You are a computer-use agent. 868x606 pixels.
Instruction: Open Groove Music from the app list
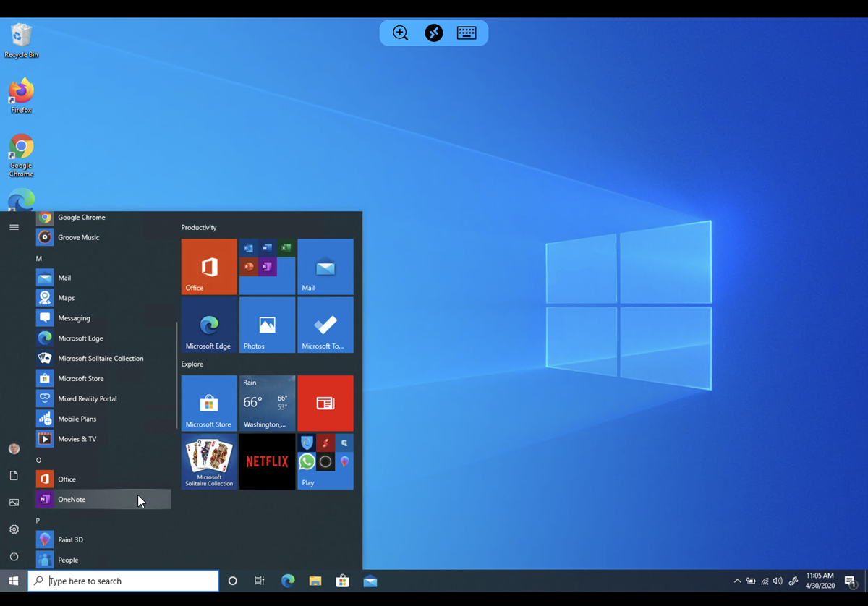(103, 237)
